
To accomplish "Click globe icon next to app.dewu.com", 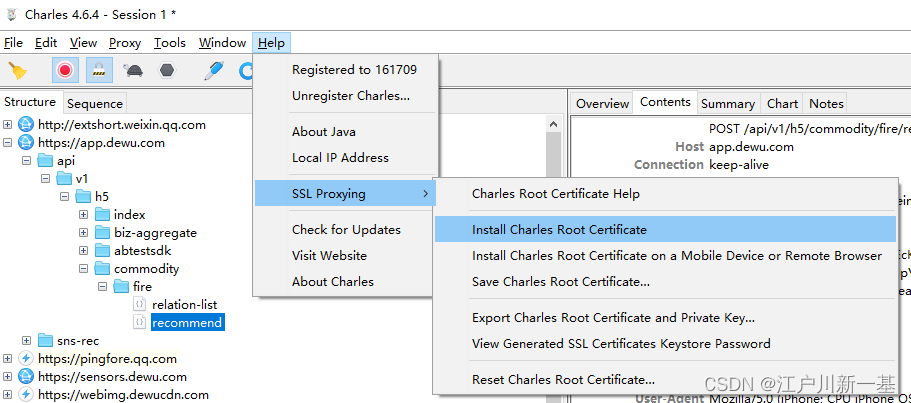I will click(26, 142).
